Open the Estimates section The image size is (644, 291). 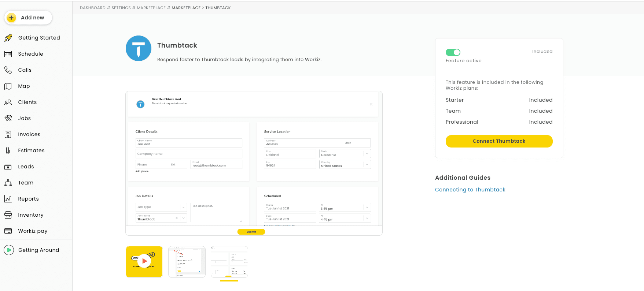coord(32,150)
